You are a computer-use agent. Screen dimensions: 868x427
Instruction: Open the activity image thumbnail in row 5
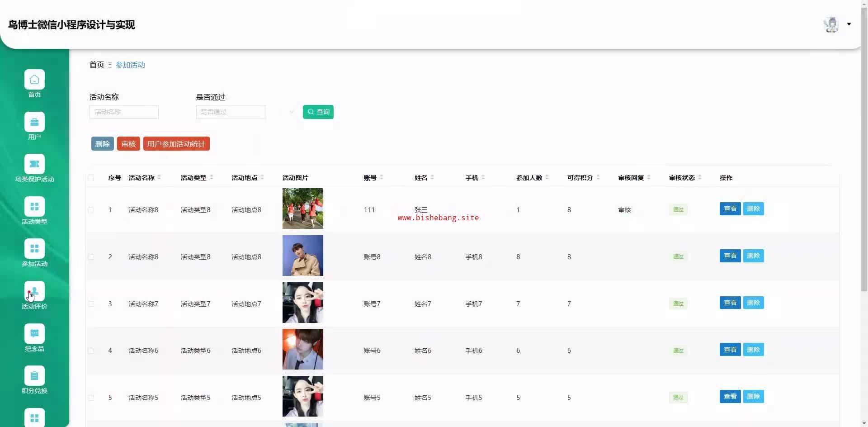[303, 396]
